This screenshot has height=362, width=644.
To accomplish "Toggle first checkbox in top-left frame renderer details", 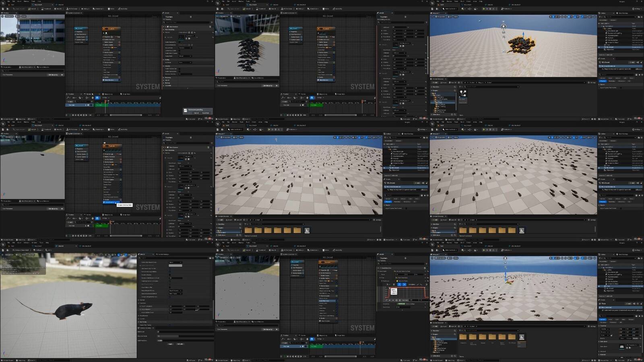I will click(179, 42).
